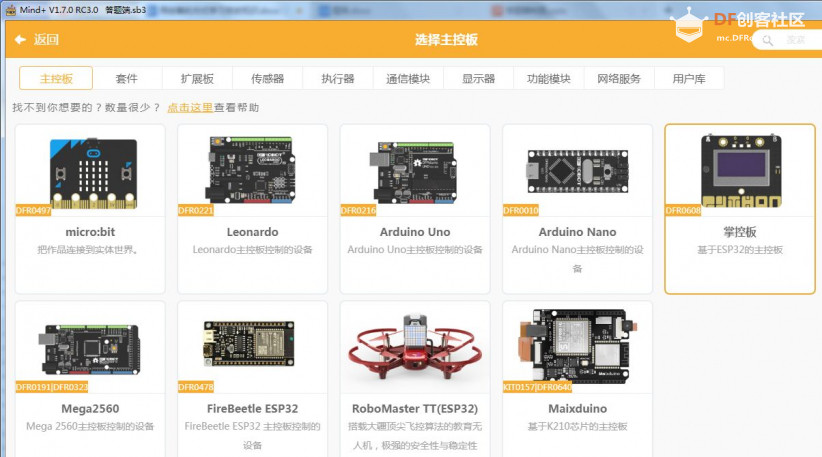
Task: Select the 主控板 tab
Action: pyautogui.click(x=56, y=79)
